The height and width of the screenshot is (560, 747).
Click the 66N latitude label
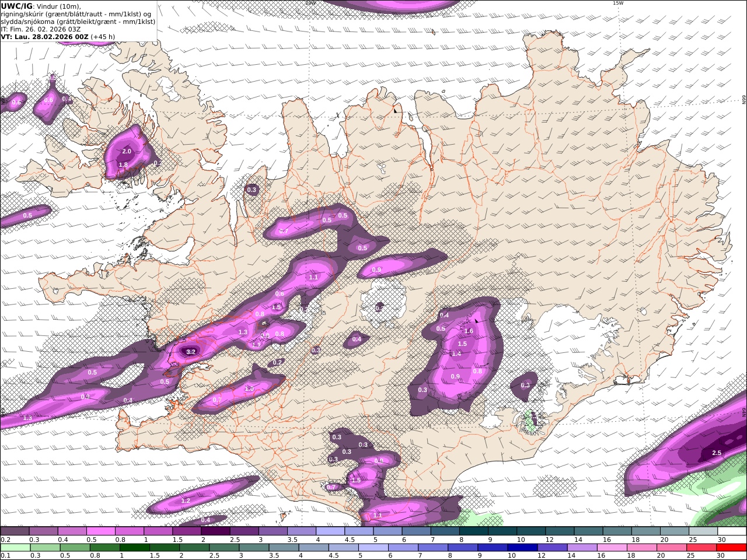(x=743, y=101)
